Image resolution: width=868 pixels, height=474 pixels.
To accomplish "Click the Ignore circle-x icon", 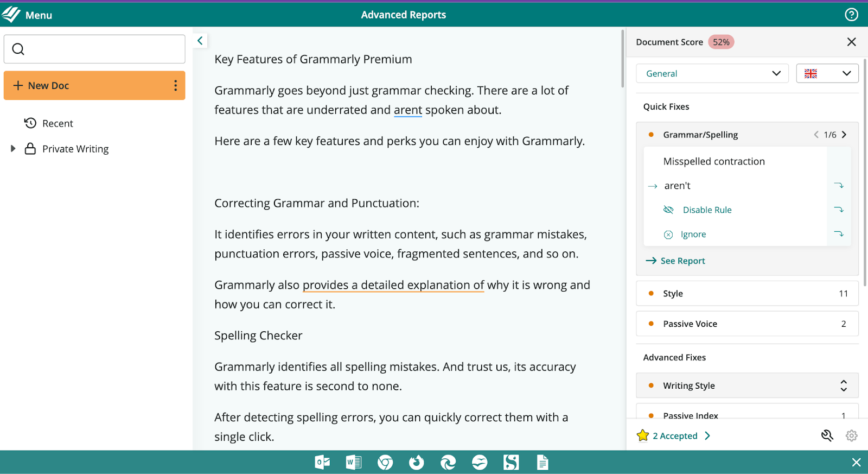I will pos(668,235).
